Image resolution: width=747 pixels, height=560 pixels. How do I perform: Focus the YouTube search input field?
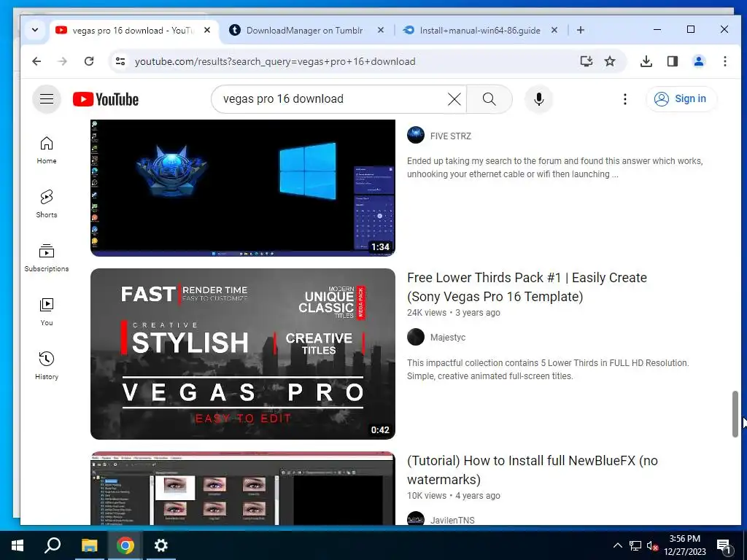333,99
